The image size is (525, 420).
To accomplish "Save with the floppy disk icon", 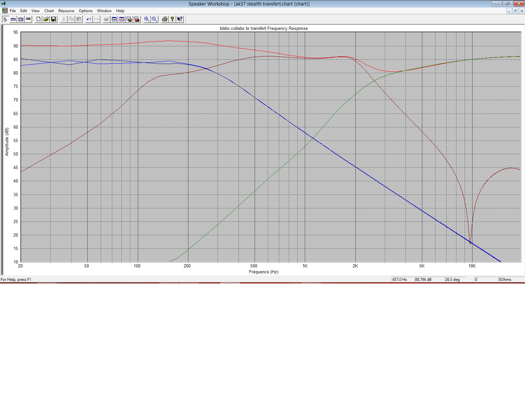I will [x=53, y=19].
